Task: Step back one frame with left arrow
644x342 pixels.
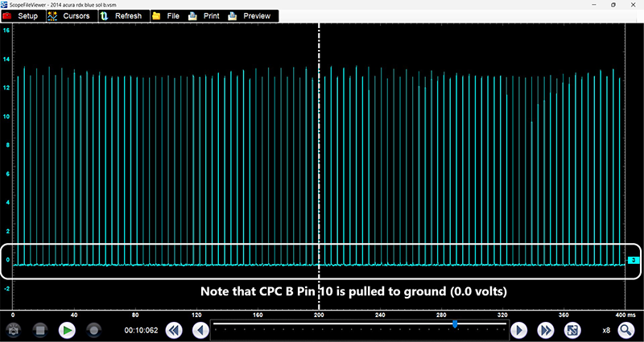Action: click(200, 330)
